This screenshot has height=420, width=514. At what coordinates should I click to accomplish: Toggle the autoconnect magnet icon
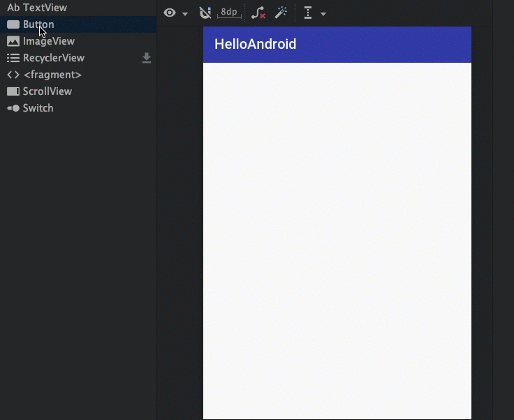[205, 13]
